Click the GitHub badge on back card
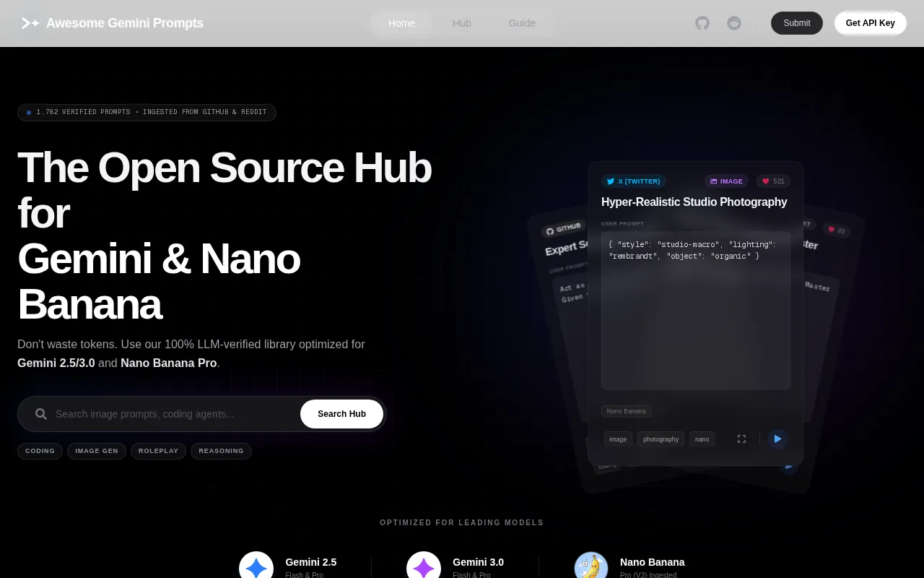This screenshot has height=578, width=924. click(x=564, y=229)
